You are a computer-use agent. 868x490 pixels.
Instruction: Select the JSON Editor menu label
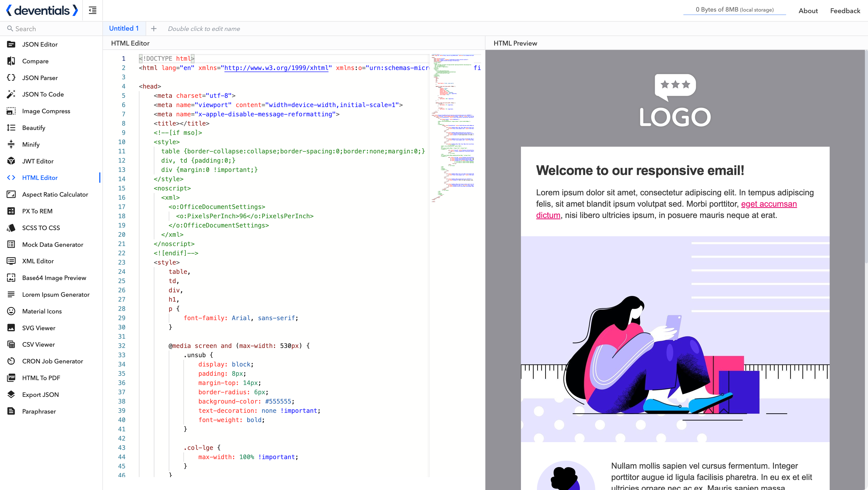[40, 44]
